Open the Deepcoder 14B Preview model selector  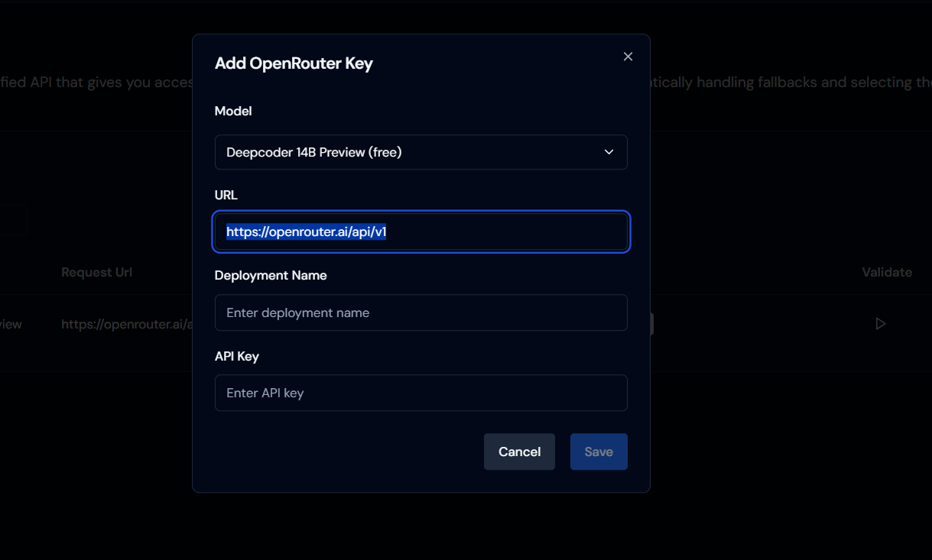421,152
